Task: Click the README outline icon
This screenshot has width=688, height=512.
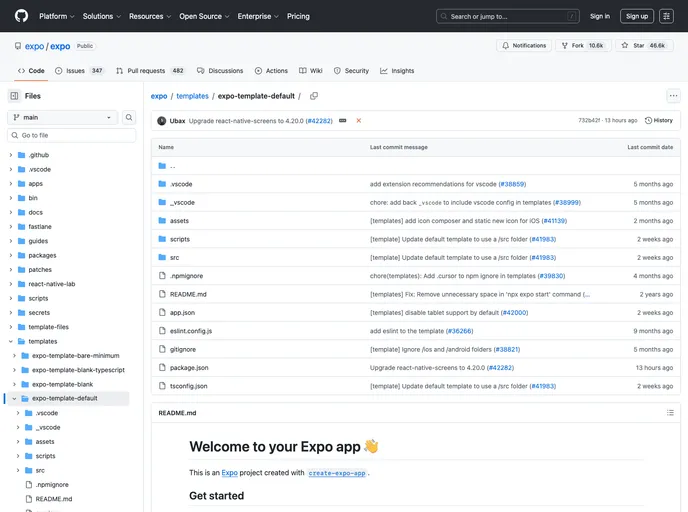Action: [669, 413]
